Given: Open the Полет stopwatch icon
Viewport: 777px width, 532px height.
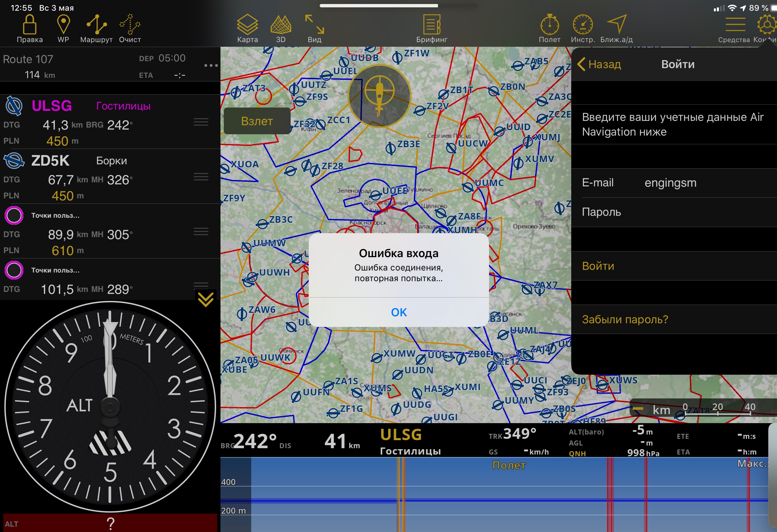Looking at the screenshot, I should [549, 24].
